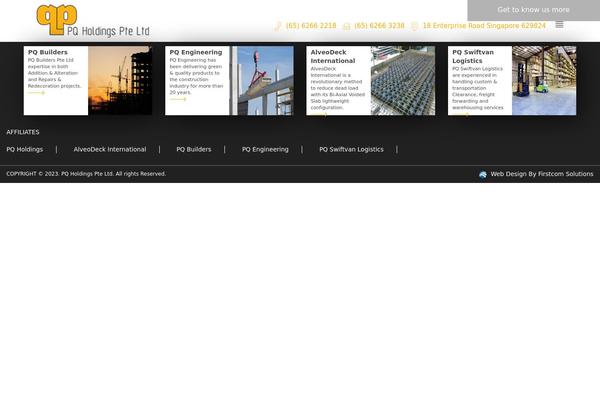The width and height of the screenshot is (600, 400).
Task: Click PQ Engineering description paragraph
Action: pyautogui.click(x=196, y=76)
